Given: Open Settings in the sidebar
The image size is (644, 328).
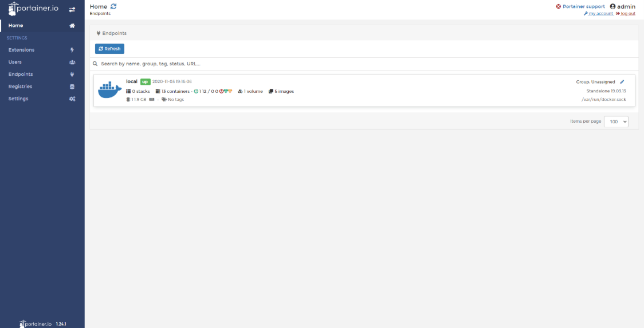Looking at the screenshot, I should (x=42, y=99).
